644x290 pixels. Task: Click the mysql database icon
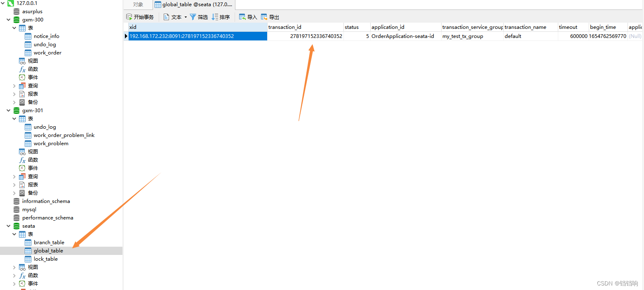click(x=16, y=210)
